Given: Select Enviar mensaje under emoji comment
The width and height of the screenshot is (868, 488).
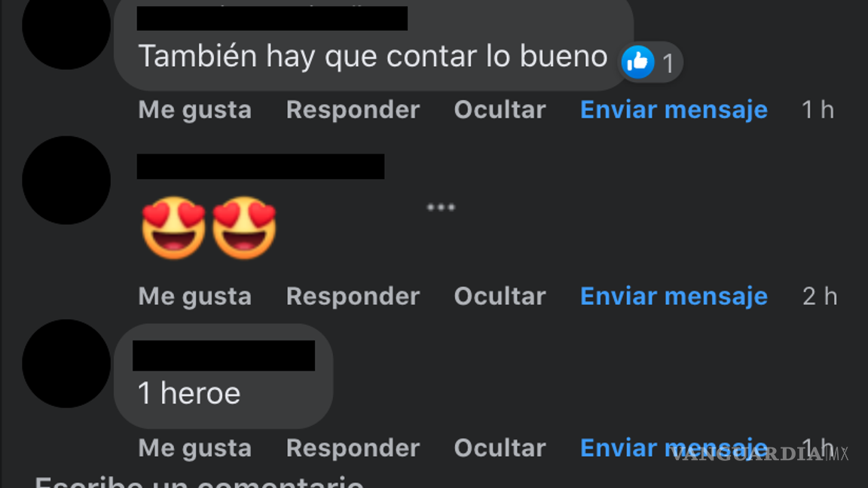Looking at the screenshot, I should pos(674,296).
